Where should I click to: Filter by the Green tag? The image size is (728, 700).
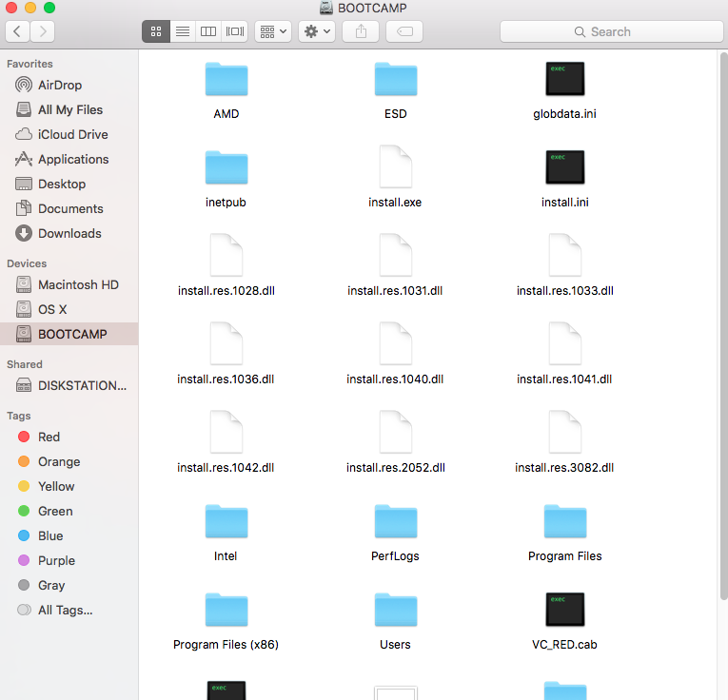69,511
